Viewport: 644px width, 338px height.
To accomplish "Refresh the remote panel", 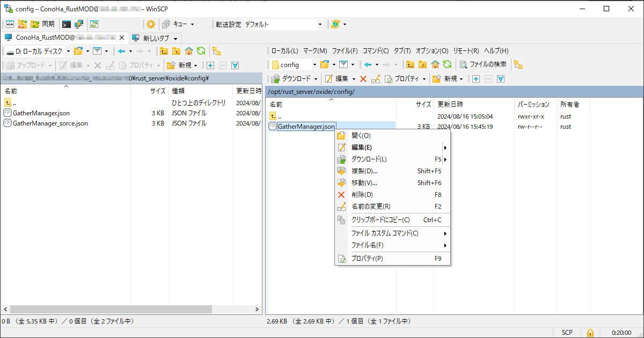I will pos(447,65).
